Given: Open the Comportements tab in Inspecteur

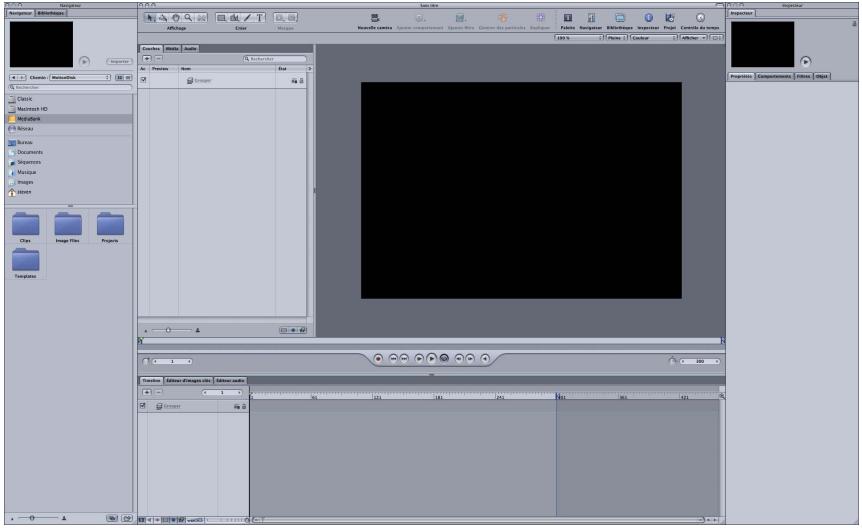Looking at the screenshot, I should [x=775, y=76].
